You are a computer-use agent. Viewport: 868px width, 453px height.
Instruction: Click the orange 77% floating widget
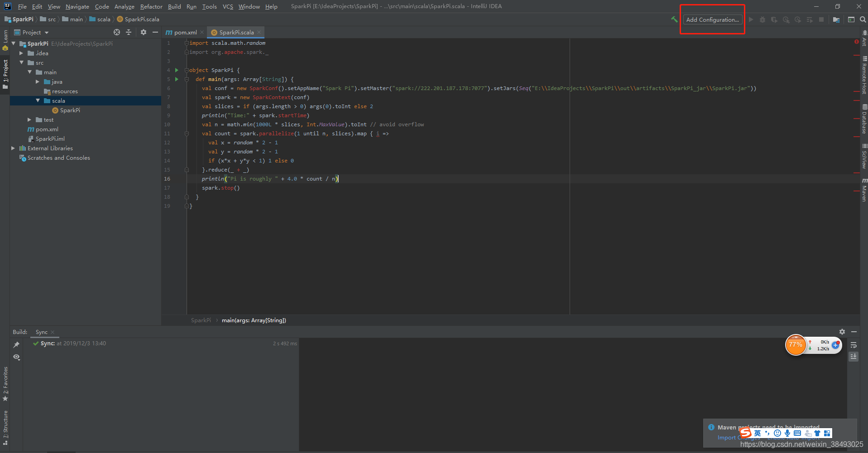coord(796,345)
